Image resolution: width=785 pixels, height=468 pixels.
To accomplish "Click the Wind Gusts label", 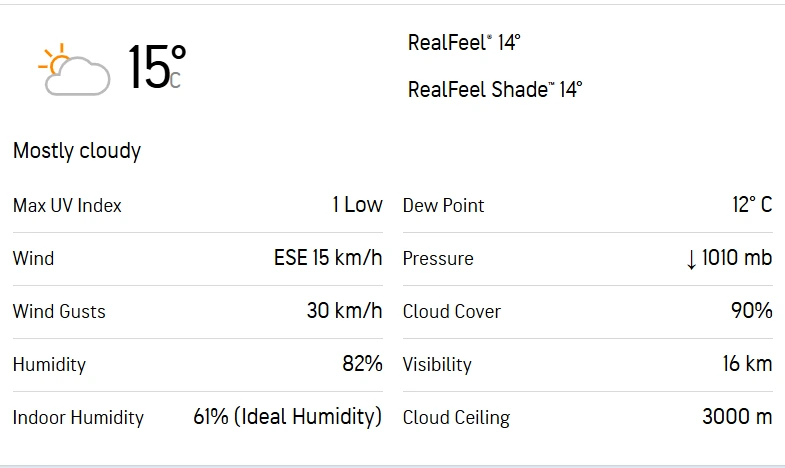I will click(x=59, y=312).
